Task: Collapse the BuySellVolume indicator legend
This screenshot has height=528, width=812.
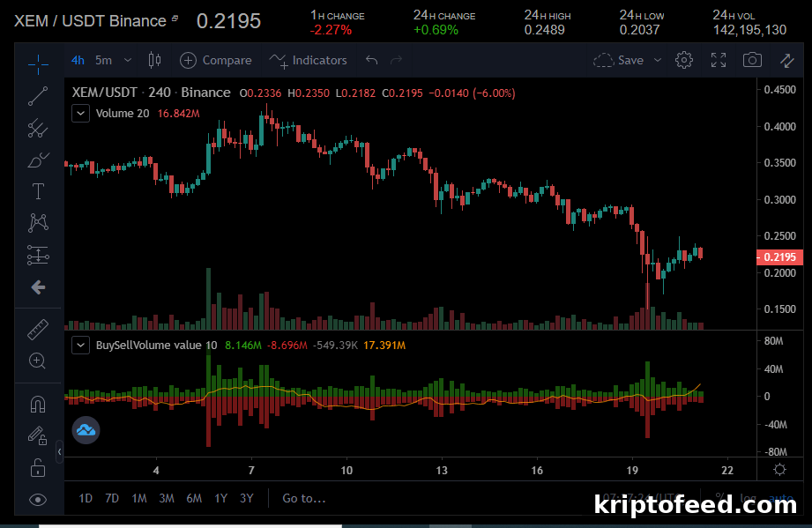Action: (x=81, y=346)
